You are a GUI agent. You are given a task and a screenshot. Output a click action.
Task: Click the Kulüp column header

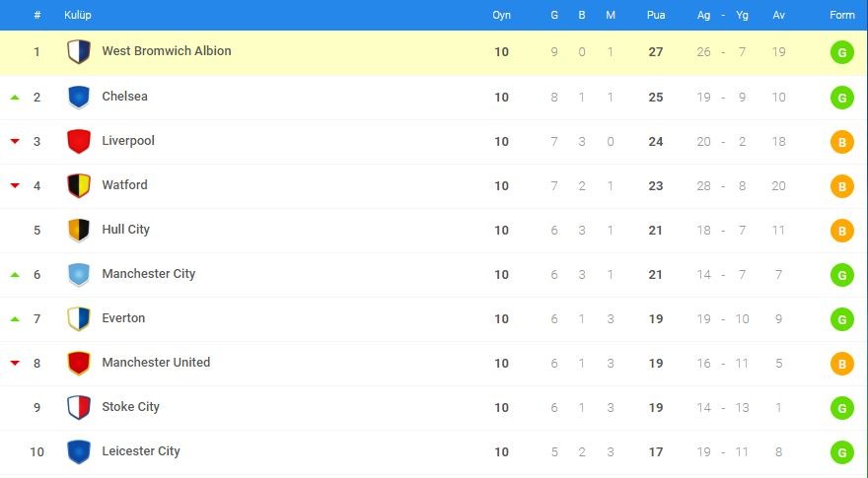point(78,15)
